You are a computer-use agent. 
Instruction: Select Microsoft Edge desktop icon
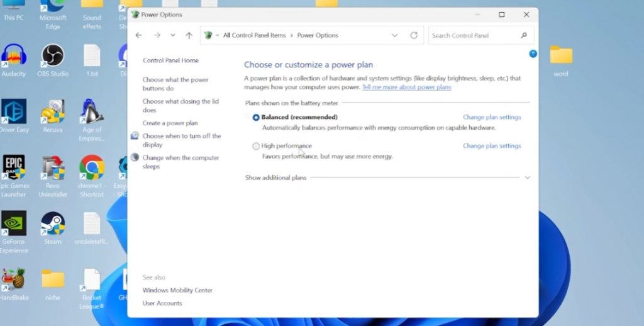point(53,14)
